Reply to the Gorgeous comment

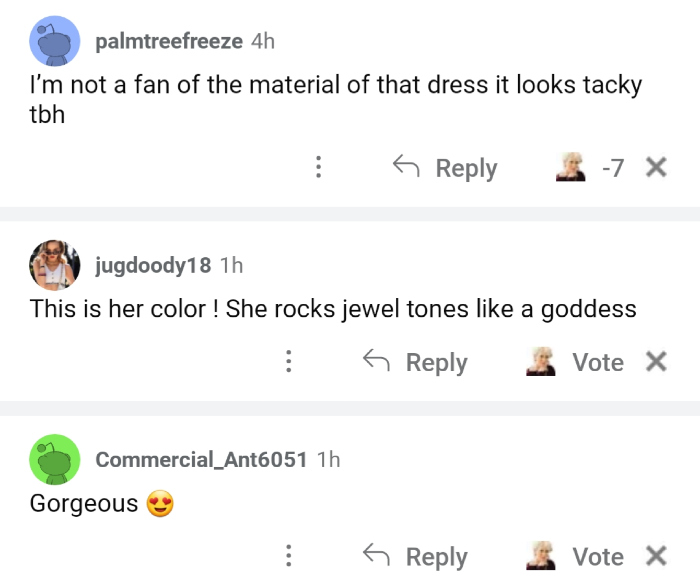415,556
